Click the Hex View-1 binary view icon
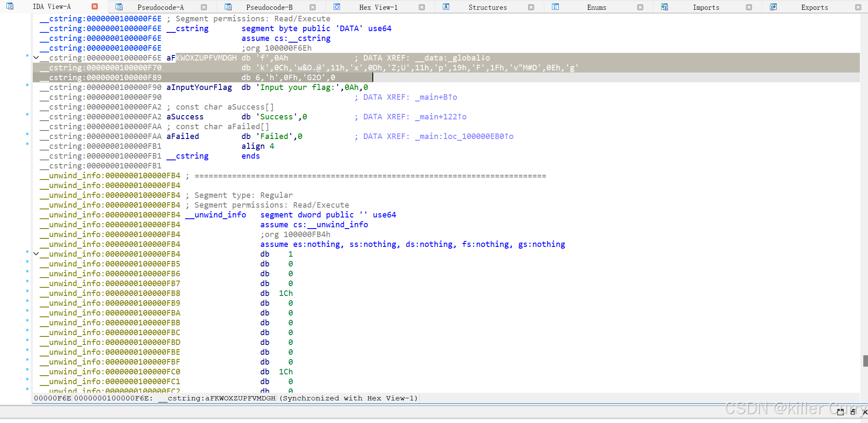The width and height of the screenshot is (868, 423). click(x=337, y=7)
